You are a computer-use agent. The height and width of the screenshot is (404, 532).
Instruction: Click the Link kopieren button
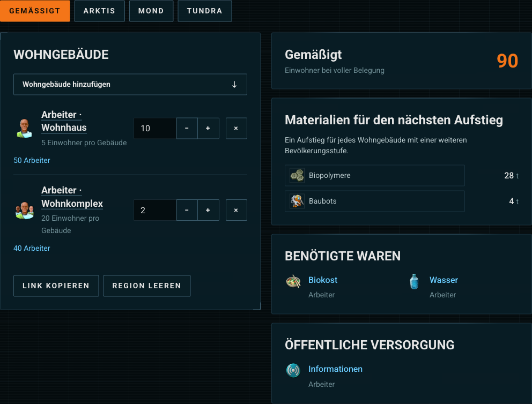click(56, 286)
